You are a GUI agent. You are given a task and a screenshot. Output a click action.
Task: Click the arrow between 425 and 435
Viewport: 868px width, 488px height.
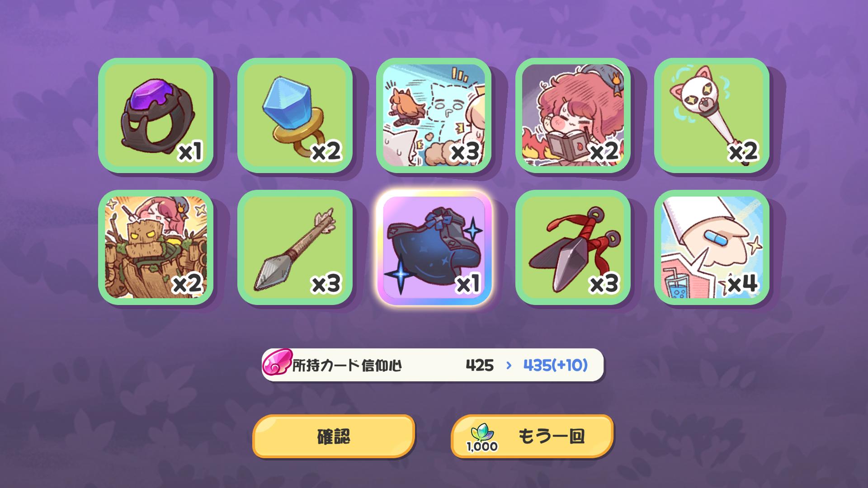[509, 365]
